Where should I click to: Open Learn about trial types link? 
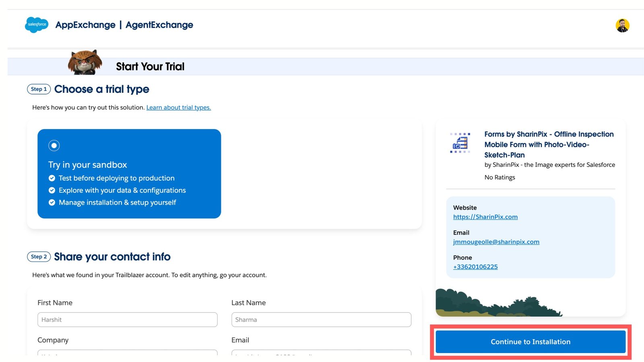click(179, 107)
